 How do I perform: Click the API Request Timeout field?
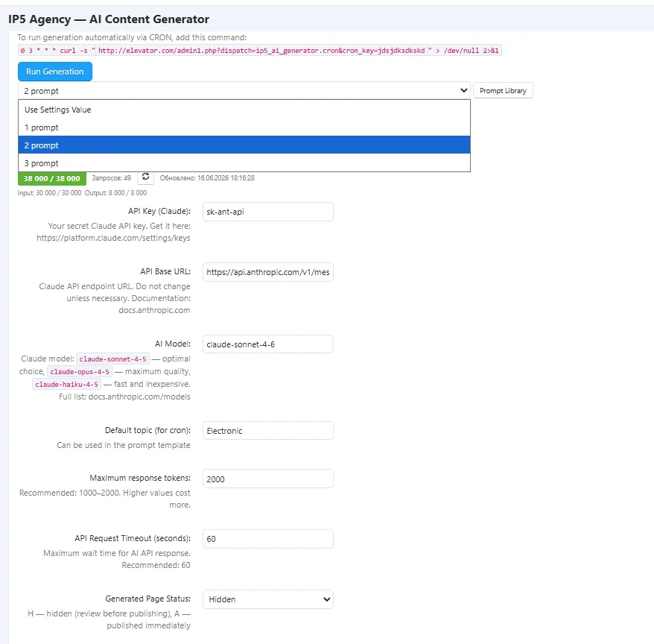pos(267,539)
